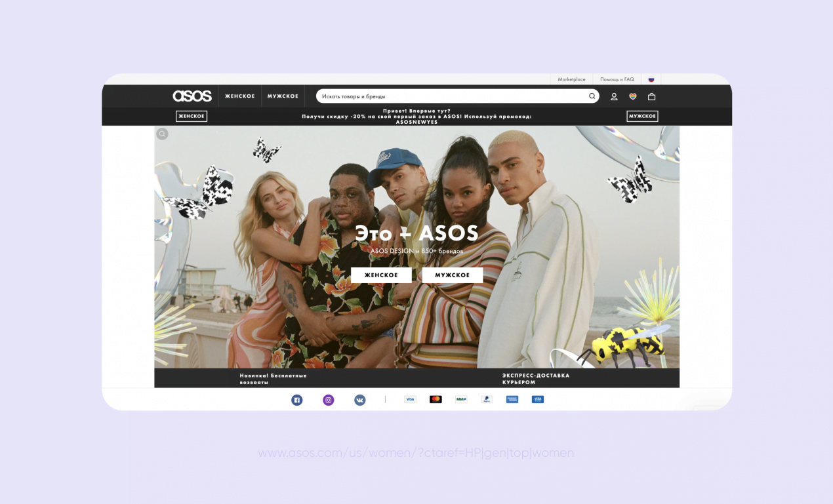Click outlined ЖЕНСКОЕ button in promo banner
Screen dimensions: 833x504
coord(192,116)
